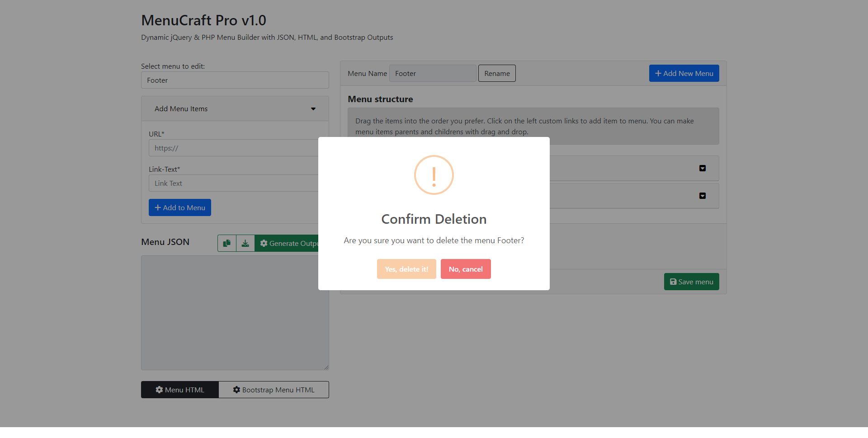Image resolution: width=868 pixels, height=438 pixels.
Task: Confirm with Yes, delete it! button
Action: (406, 269)
